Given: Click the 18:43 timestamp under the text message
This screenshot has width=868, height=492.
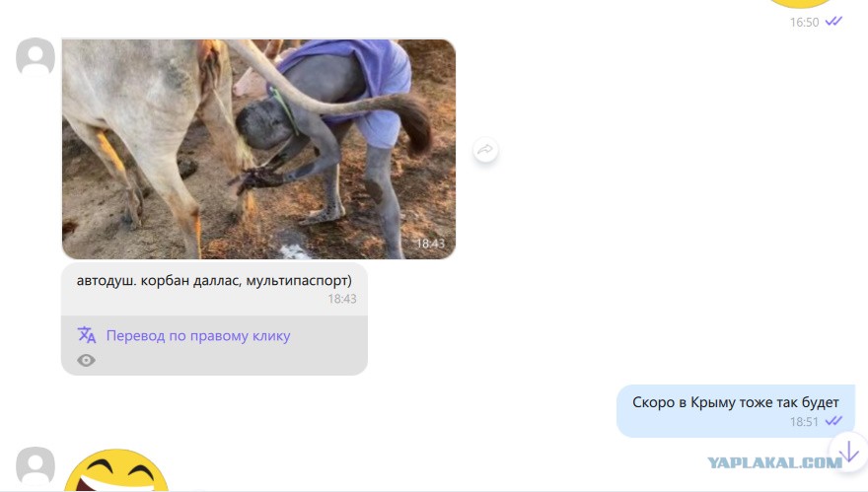Looking at the screenshot, I should (342, 299).
